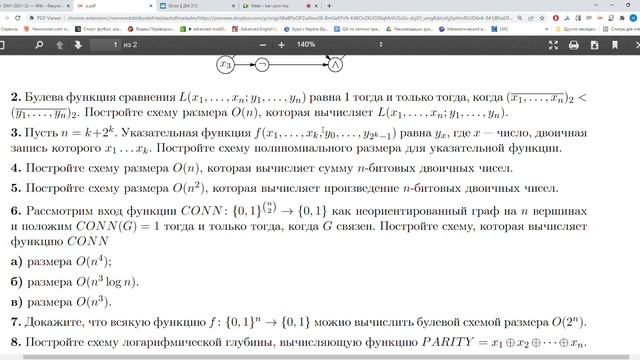Open the PDF search magnifier tool
Screen dimensions: 640x360
[x=39, y=45]
